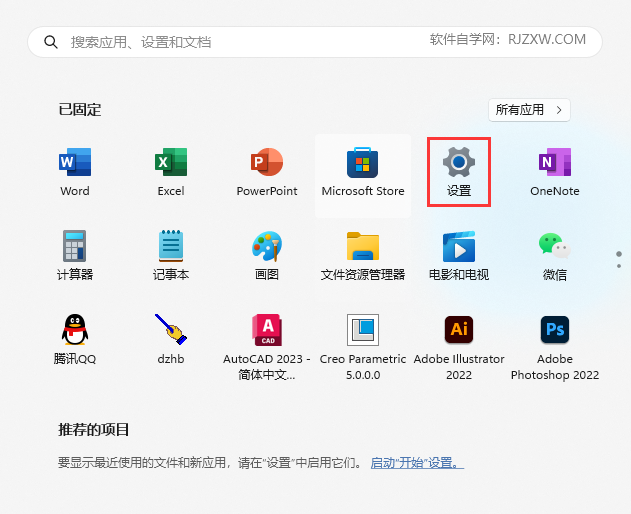
Task: Open 文件资源管理器 file explorer
Action: click(x=363, y=255)
